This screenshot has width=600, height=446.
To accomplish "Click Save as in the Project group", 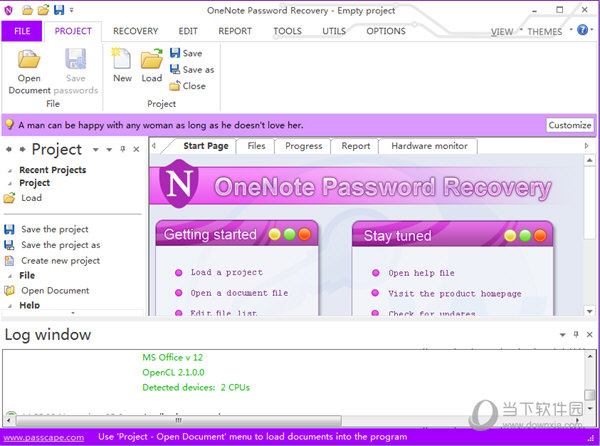I will click(x=192, y=70).
